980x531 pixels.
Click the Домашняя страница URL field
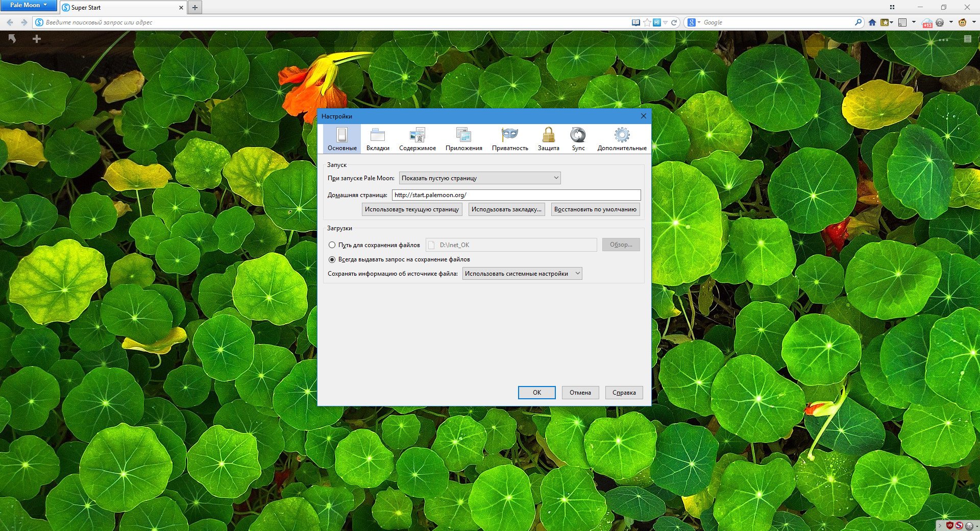pos(516,195)
